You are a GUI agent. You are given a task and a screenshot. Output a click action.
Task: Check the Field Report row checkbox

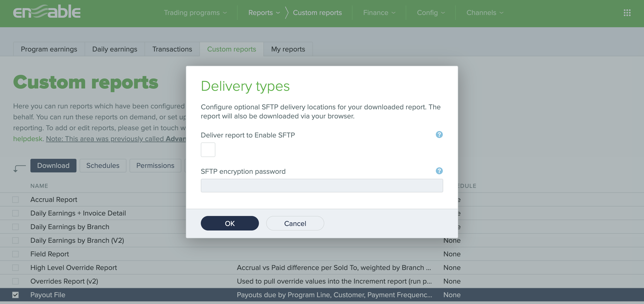coord(15,254)
